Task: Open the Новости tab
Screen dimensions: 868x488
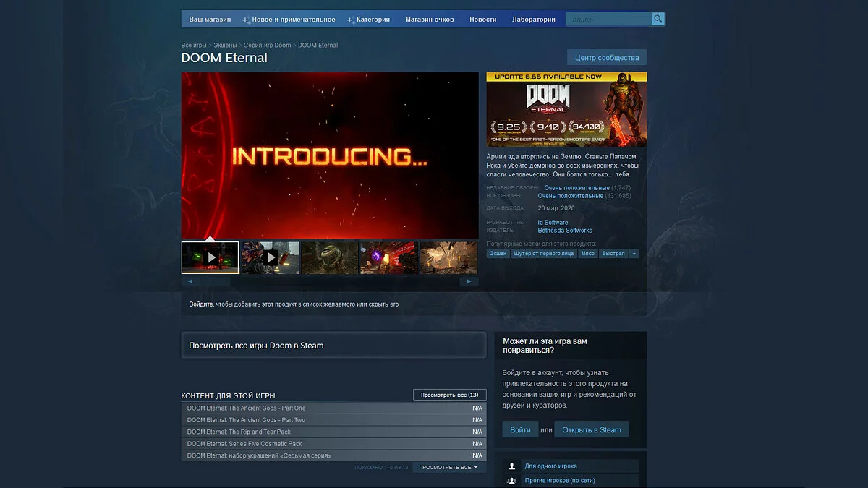Action: 482,20
